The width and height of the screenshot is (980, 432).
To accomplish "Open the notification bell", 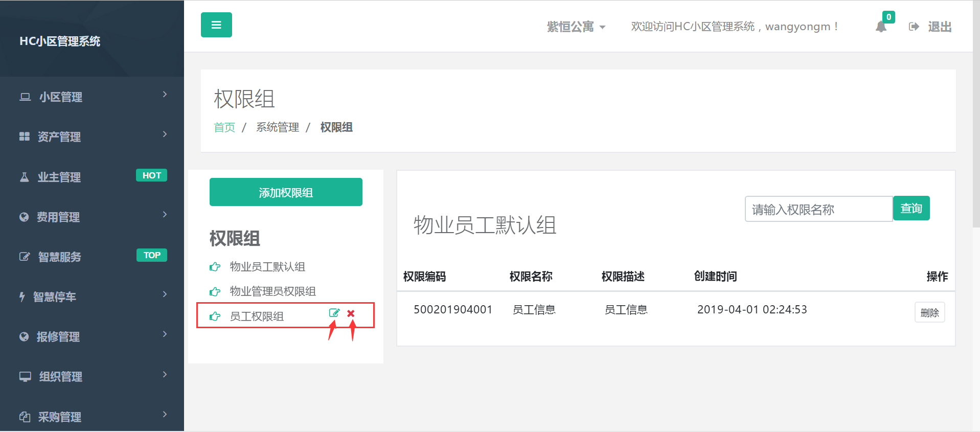I will (881, 27).
